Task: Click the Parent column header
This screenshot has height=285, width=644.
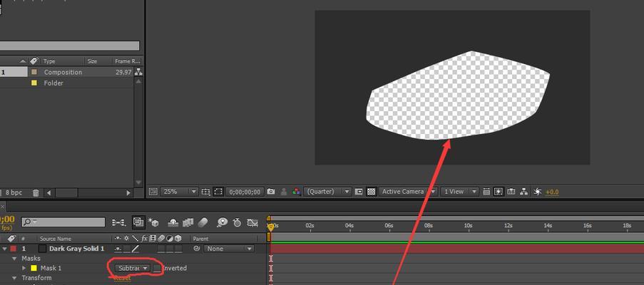Action: click(201, 239)
